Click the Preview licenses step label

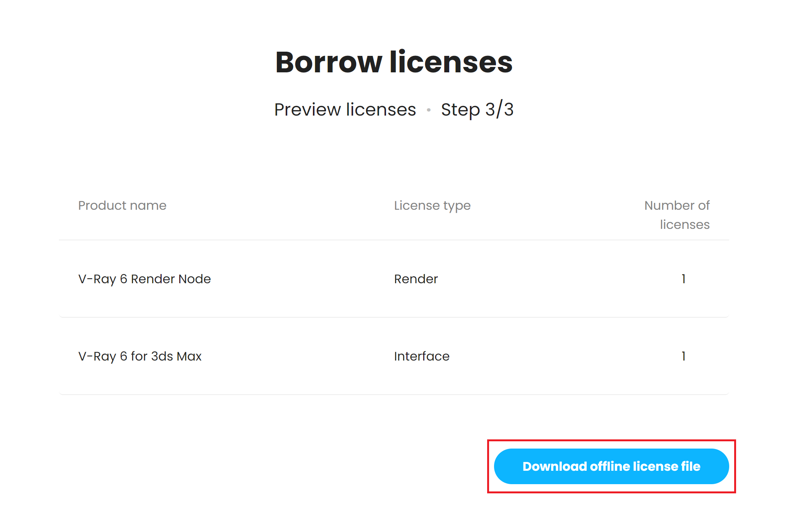pyautogui.click(x=344, y=109)
